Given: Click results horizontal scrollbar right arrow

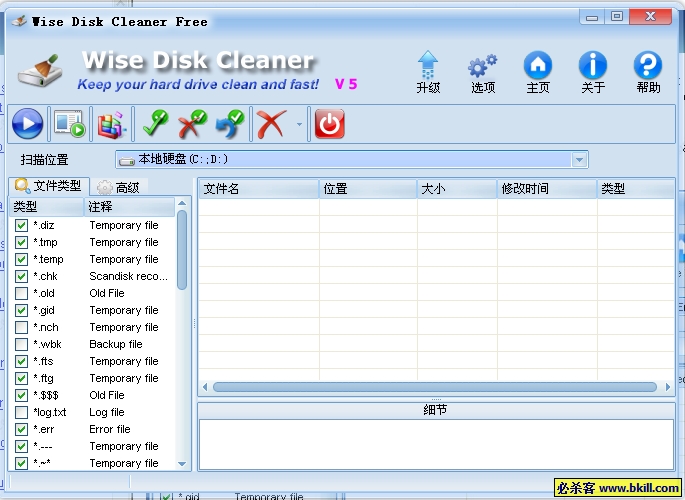Looking at the screenshot, I should pos(668,387).
